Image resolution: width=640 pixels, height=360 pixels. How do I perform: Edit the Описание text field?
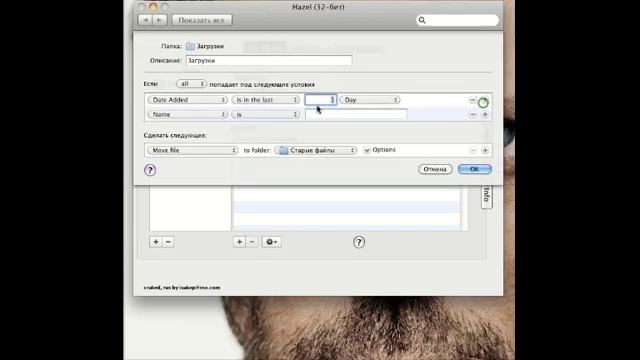coord(269,60)
